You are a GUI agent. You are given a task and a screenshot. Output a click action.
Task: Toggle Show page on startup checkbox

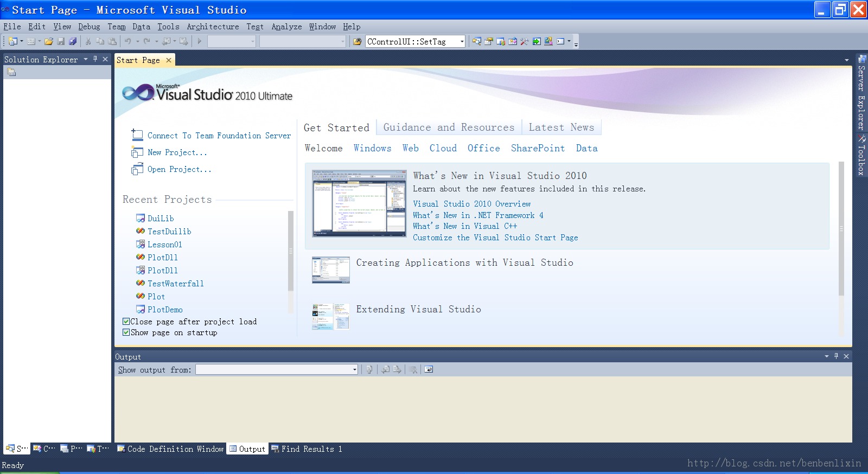click(126, 332)
